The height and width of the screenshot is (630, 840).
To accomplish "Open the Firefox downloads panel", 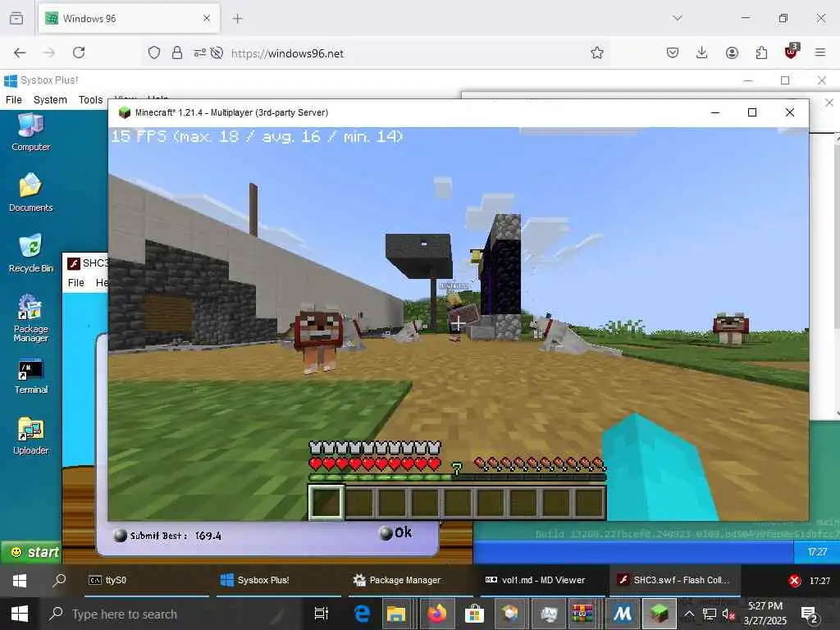I will 702,52.
